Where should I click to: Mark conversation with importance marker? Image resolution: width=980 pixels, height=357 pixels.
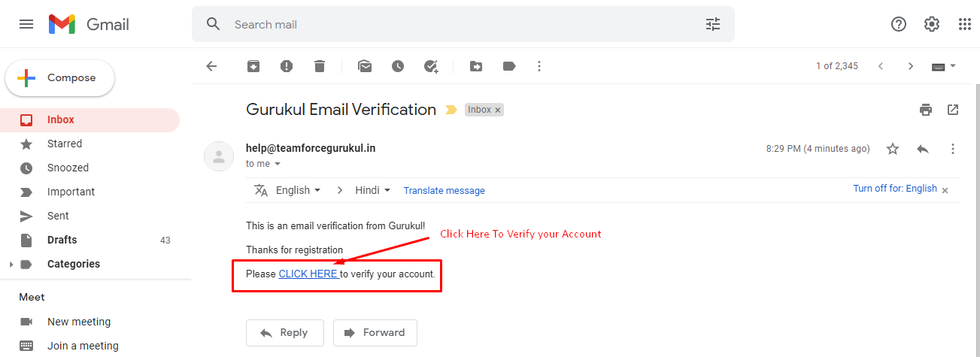coord(451,110)
